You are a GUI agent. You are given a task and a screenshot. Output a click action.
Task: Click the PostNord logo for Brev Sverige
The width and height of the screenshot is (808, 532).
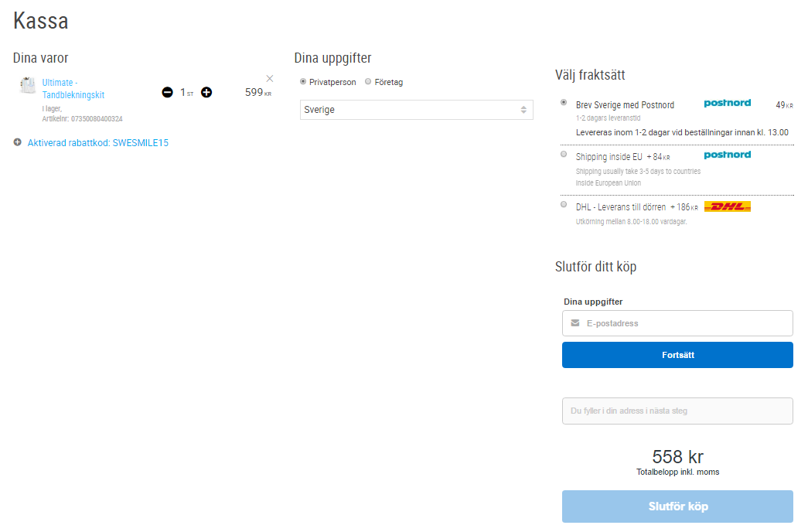727,104
